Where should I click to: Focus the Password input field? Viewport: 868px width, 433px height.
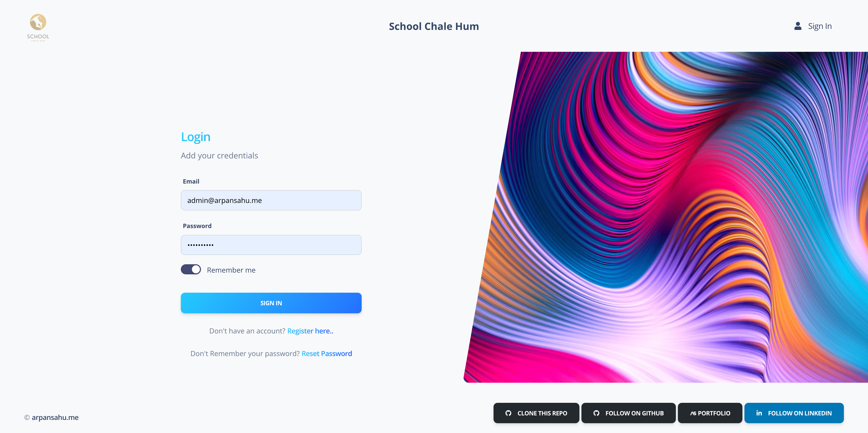click(x=271, y=245)
